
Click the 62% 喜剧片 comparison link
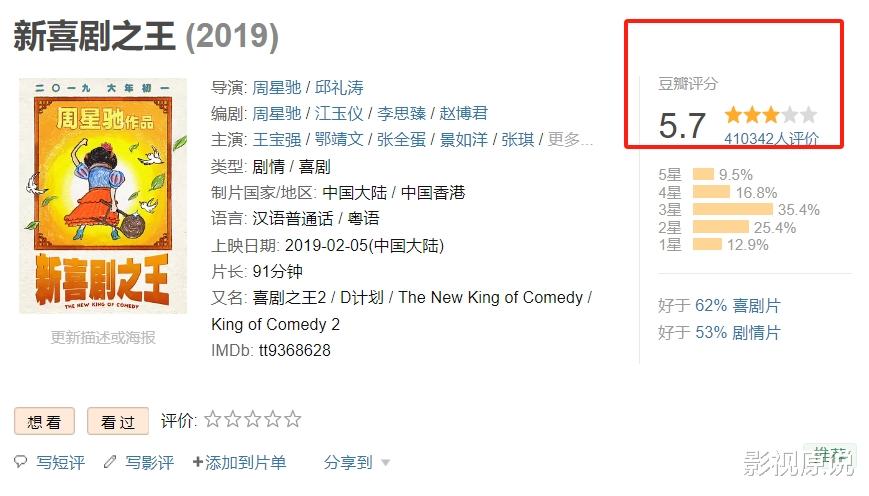click(738, 305)
